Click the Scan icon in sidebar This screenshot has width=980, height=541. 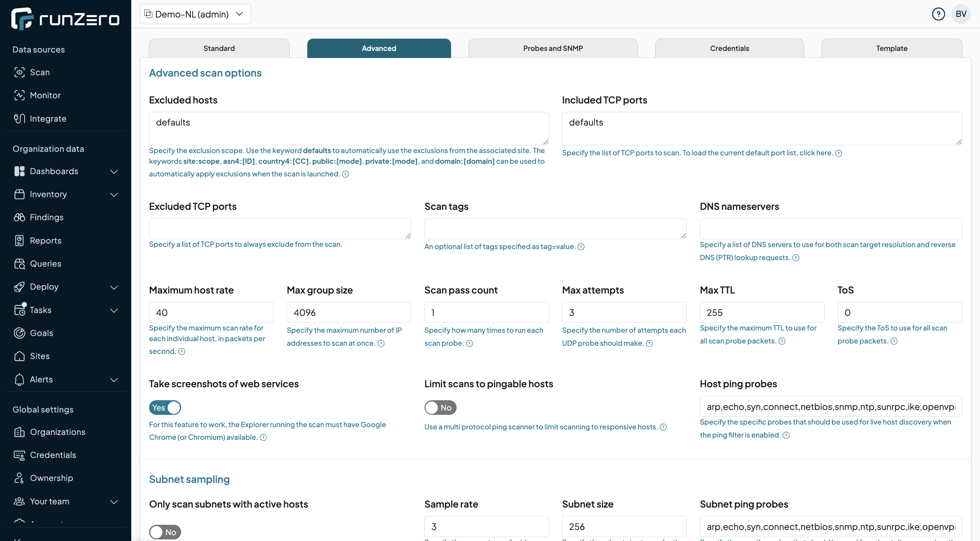pyautogui.click(x=19, y=72)
